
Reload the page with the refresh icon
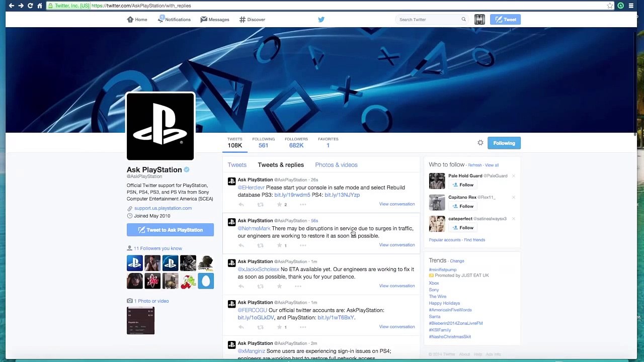point(30,6)
